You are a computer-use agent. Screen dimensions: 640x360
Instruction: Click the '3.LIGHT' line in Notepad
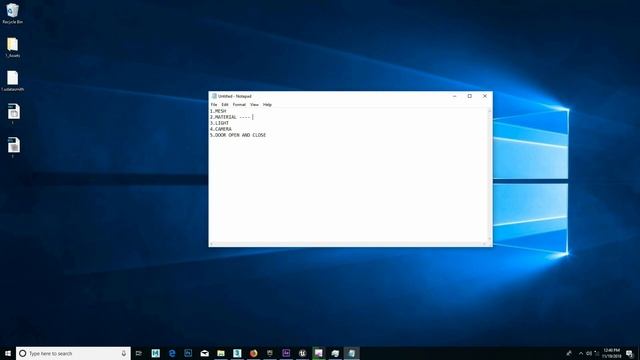pyautogui.click(x=220, y=123)
